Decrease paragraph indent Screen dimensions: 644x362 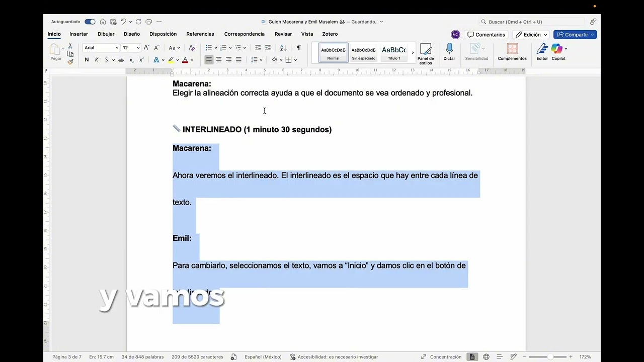pyautogui.click(x=258, y=48)
